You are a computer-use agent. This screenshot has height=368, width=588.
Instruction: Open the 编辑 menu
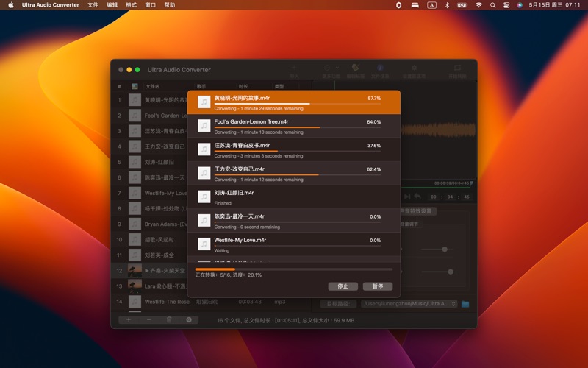point(112,5)
